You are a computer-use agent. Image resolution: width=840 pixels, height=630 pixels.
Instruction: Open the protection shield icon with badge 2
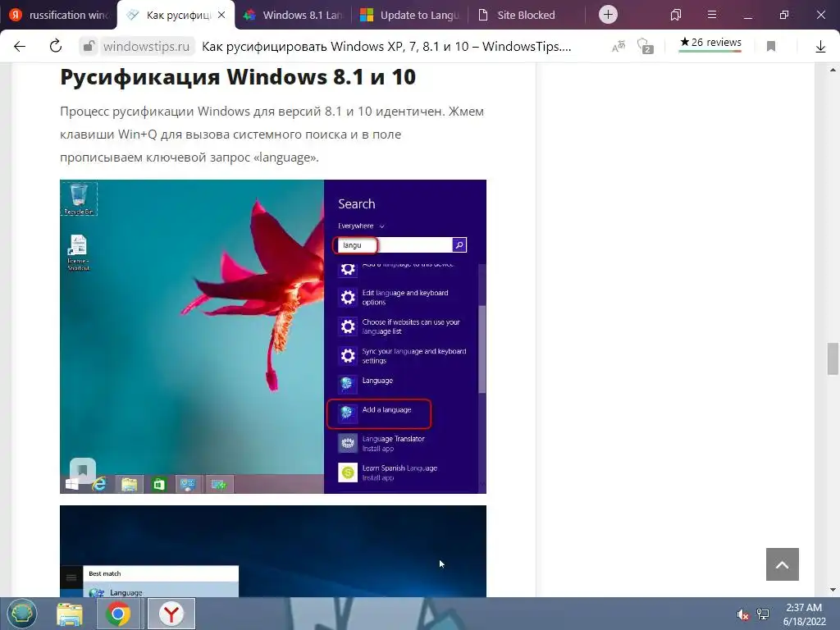click(x=645, y=47)
